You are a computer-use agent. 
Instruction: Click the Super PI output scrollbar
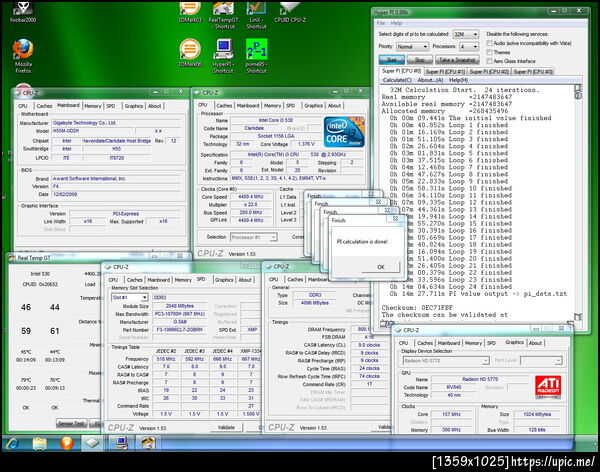tap(578, 203)
